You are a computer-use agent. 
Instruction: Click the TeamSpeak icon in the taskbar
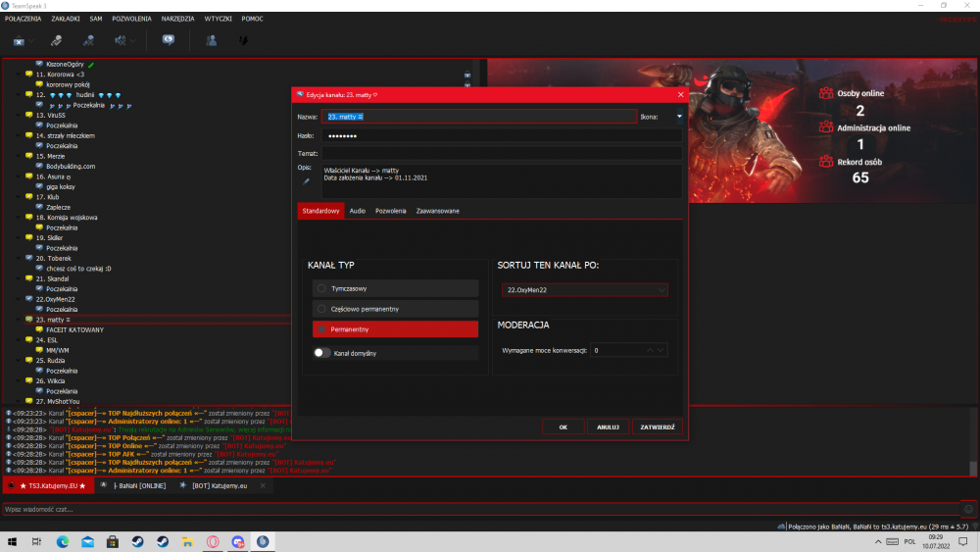263,541
